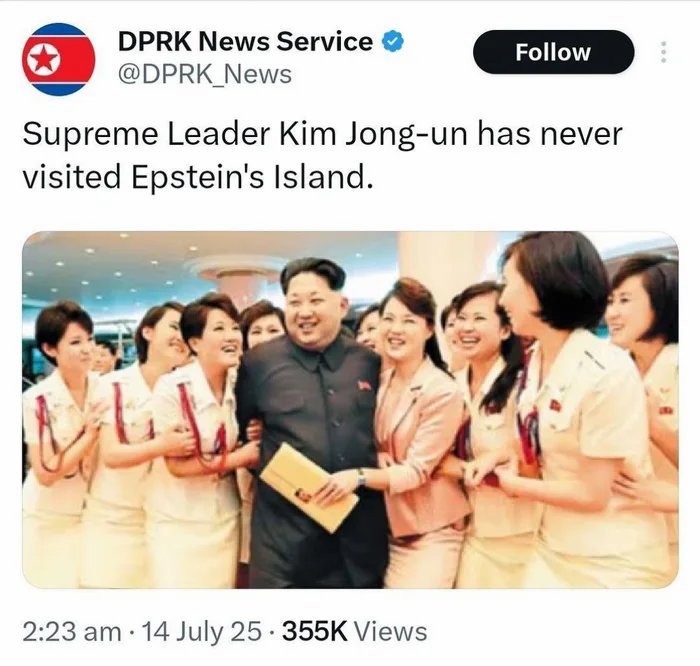Image resolution: width=700 pixels, height=666 pixels.
Task: Open the three-dot more options menu
Action: 663,52
